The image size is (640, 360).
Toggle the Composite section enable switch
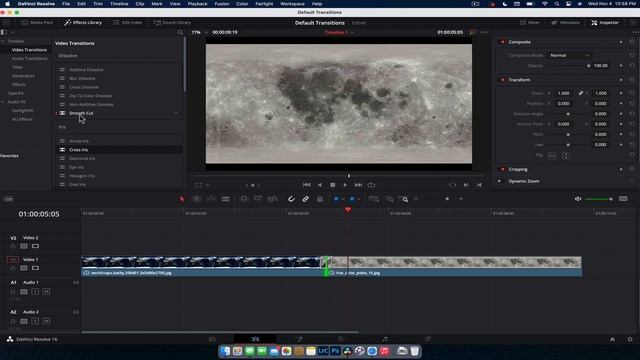tap(502, 42)
